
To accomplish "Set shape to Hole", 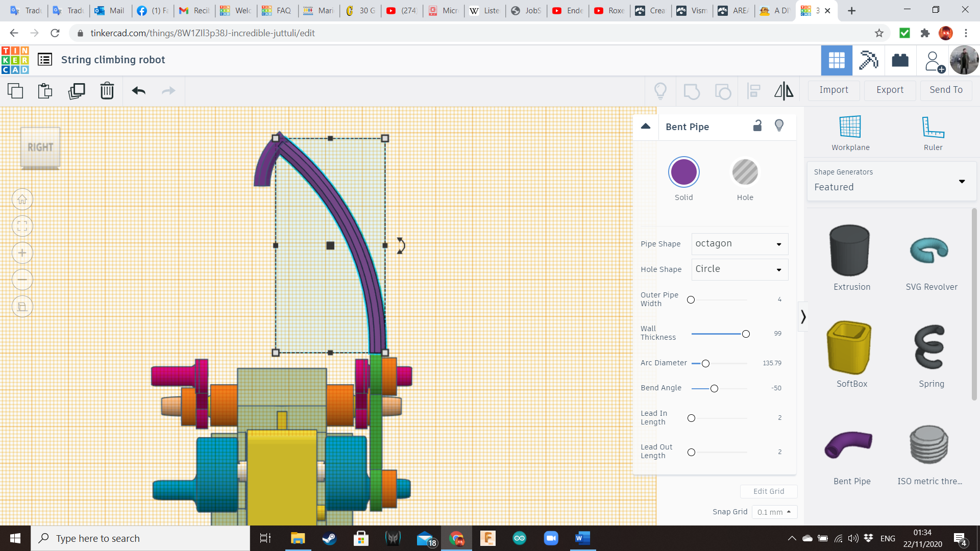I will (745, 172).
